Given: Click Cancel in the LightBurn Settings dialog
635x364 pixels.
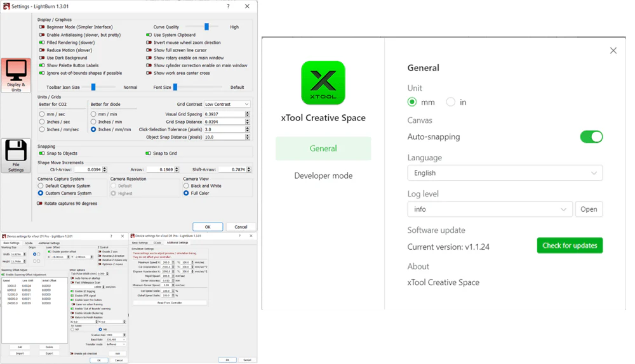Looking at the screenshot, I should [241, 227].
